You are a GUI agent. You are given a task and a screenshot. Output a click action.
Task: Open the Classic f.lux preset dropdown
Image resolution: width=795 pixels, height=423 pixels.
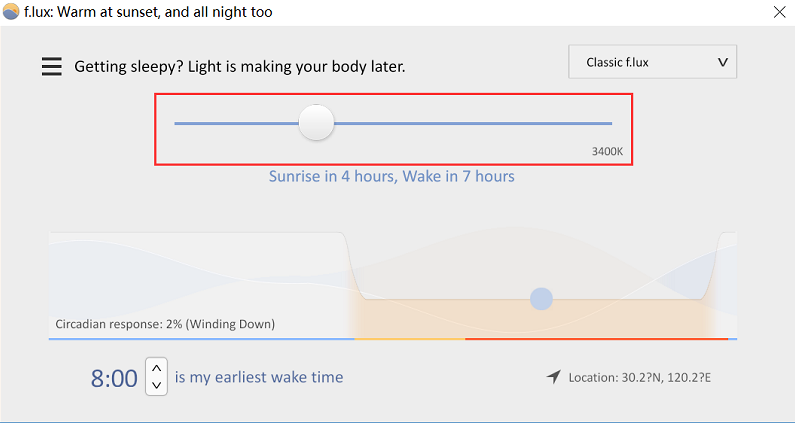[x=652, y=62]
